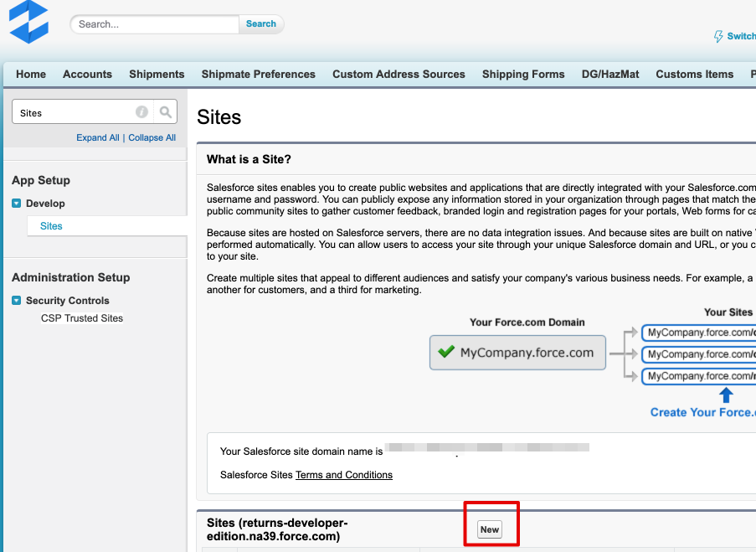Screen dimensions: 756x552
Task: Click the blue arrow above Create Your Force
Action: 726,395
